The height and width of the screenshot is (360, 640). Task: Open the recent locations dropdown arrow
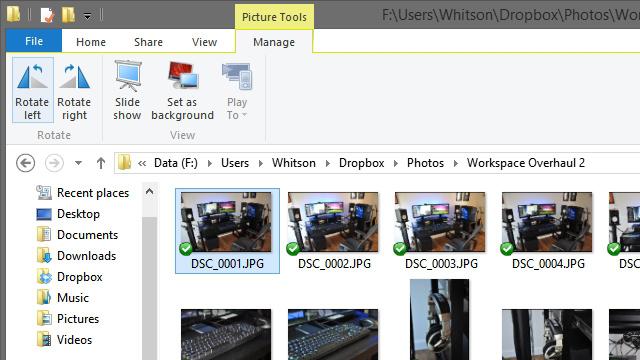tap(78, 163)
